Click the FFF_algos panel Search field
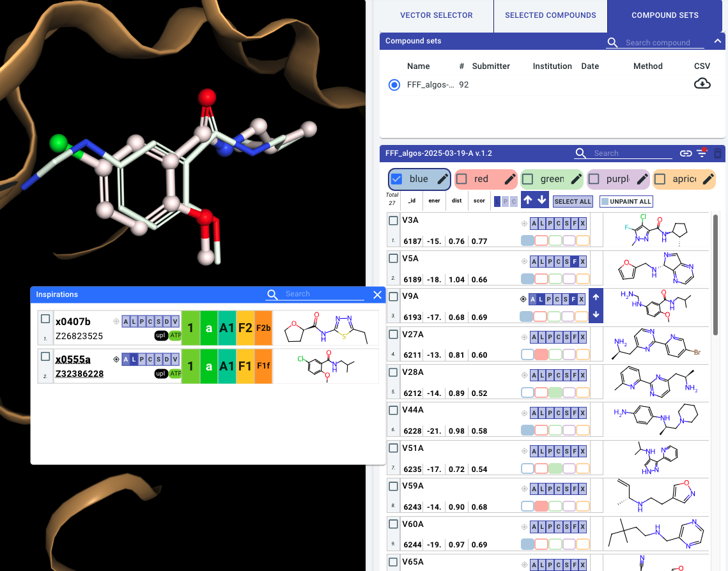 (632, 153)
